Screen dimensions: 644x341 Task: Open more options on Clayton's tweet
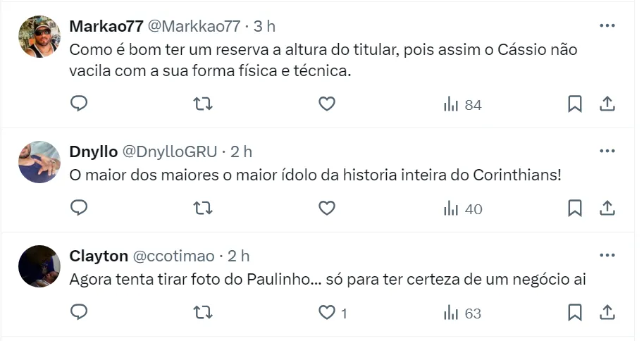click(607, 255)
